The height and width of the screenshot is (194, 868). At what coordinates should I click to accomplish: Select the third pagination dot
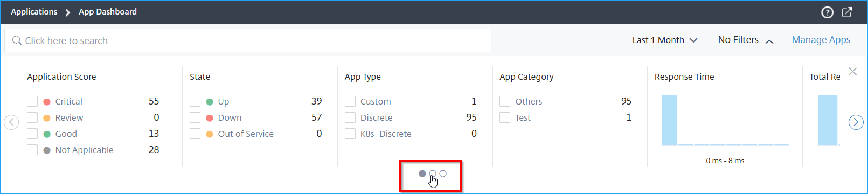(x=443, y=174)
